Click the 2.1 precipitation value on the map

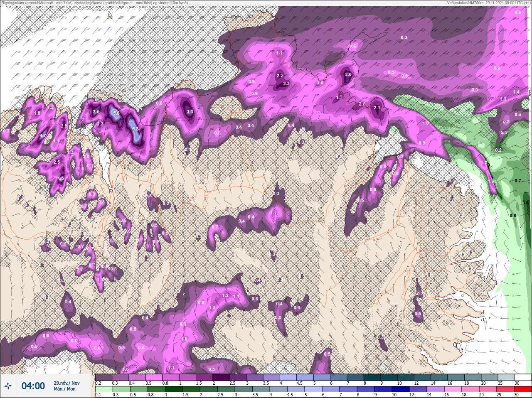[377, 108]
